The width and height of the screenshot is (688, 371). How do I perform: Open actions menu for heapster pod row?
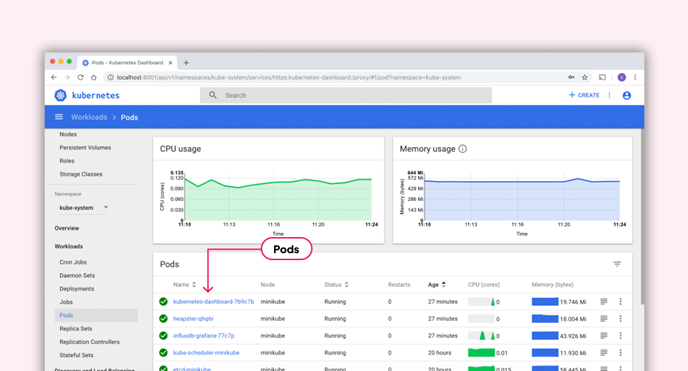tap(620, 319)
